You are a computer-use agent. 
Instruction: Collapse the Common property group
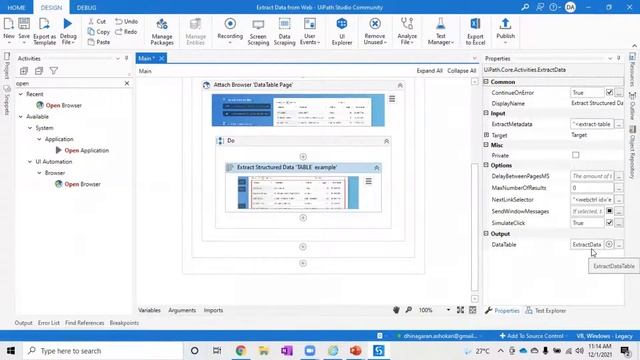pos(486,82)
